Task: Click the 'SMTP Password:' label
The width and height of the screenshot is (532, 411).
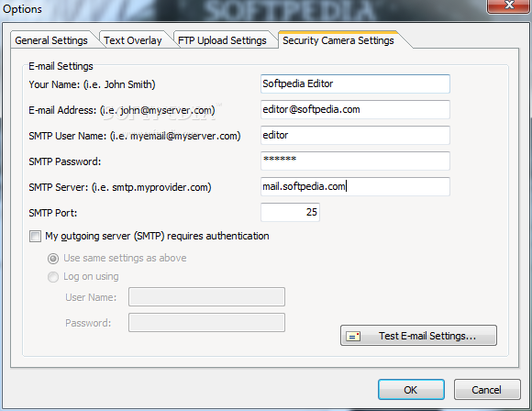Action: (65, 161)
